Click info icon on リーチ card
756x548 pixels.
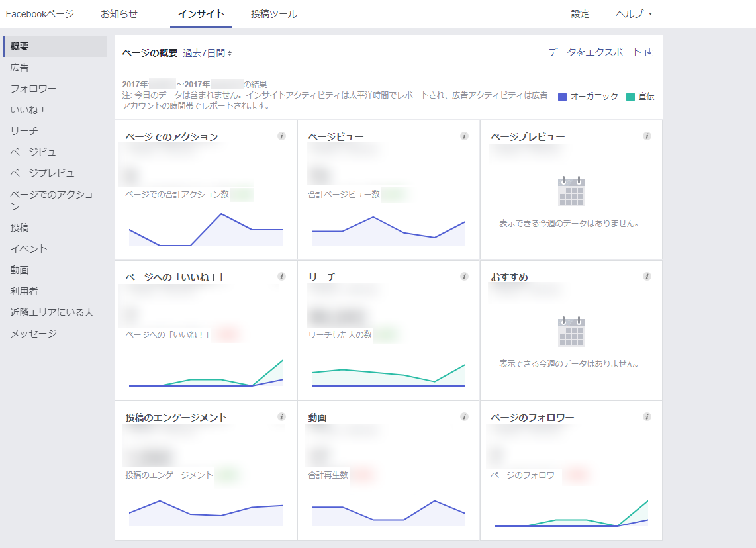(464, 277)
